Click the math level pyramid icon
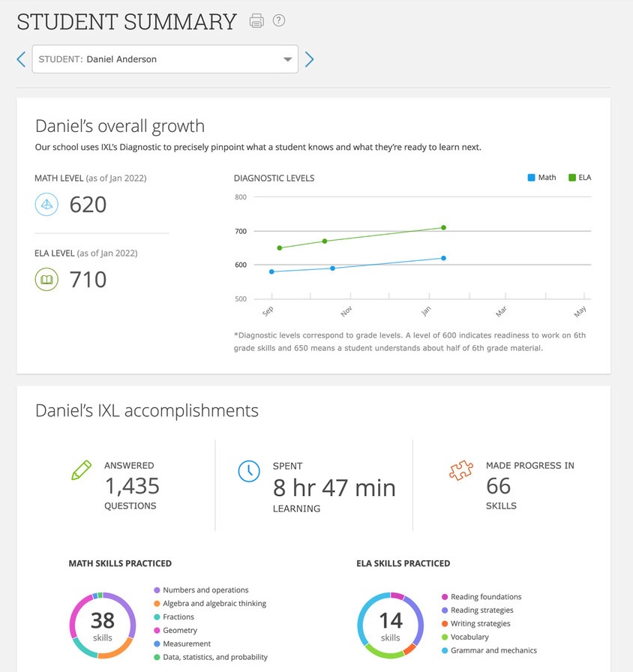 coord(46,205)
